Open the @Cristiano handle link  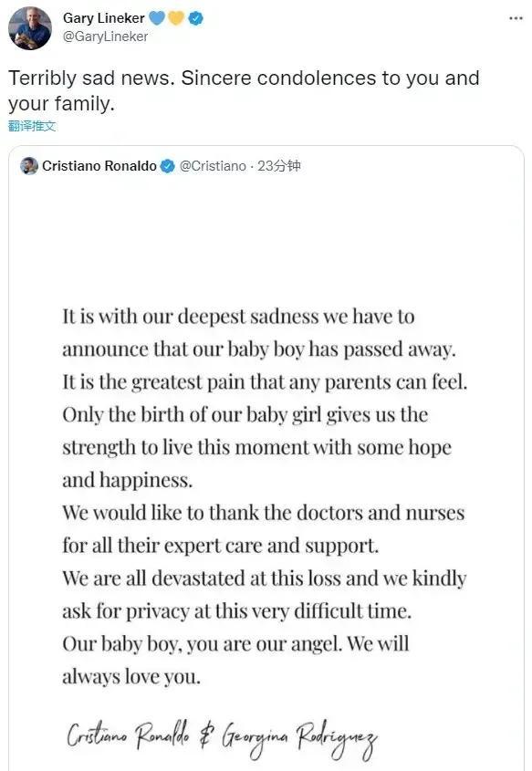[x=213, y=166]
